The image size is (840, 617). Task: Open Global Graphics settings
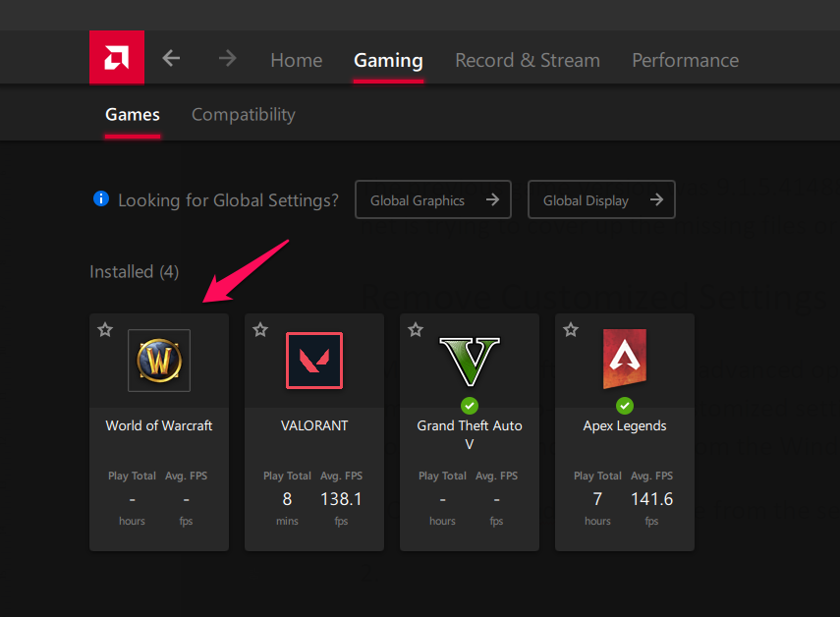pyautogui.click(x=433, y=199)
